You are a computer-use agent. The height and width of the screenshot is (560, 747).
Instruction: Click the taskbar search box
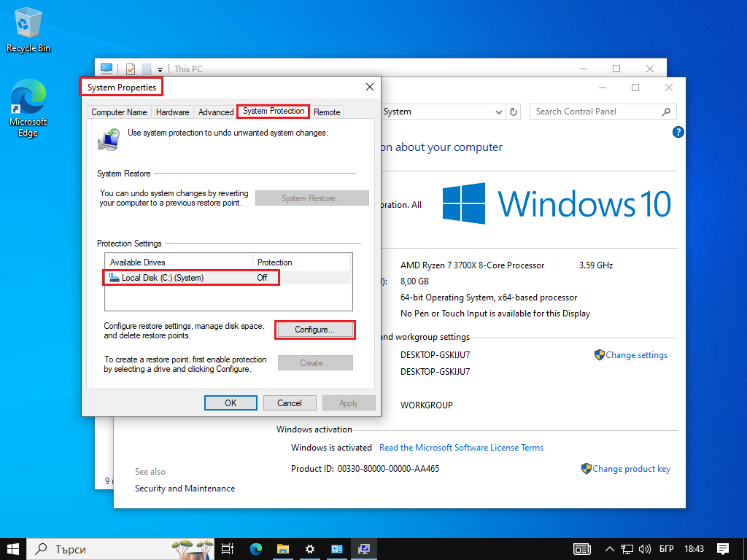pyautogui.click(x=120, y=549)
